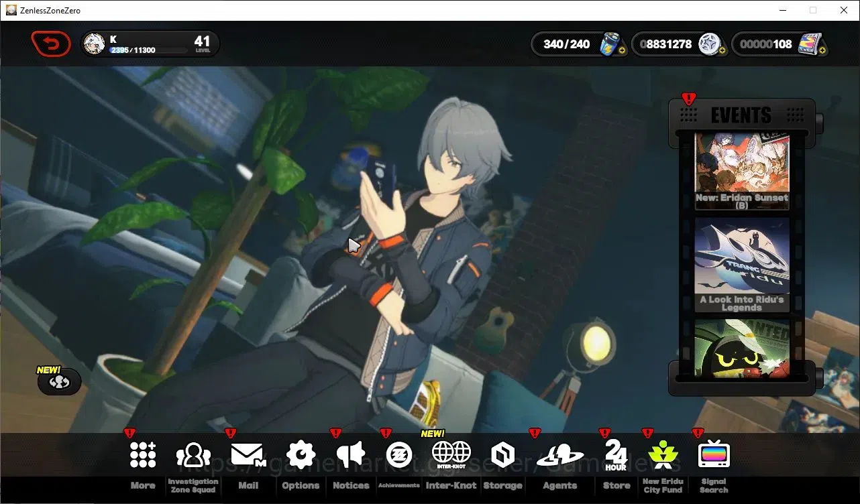Open the More menu grid icon
This screenshot has height=504, width=860.
[x=143, y=455]
